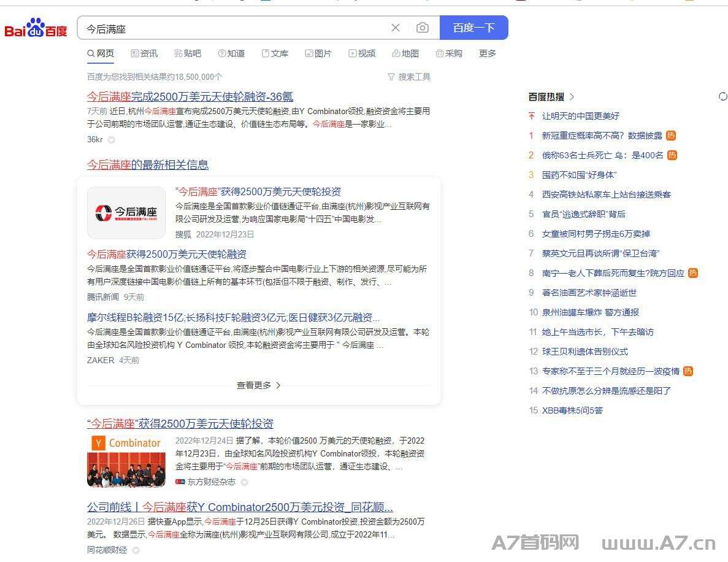Click the 百度一下 search button

coord(473,28)
